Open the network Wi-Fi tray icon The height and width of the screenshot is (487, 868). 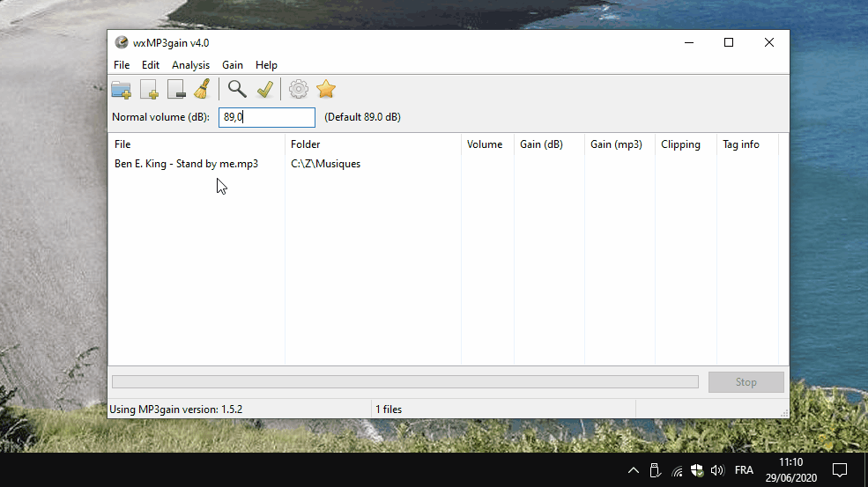(x=677, y=471)
